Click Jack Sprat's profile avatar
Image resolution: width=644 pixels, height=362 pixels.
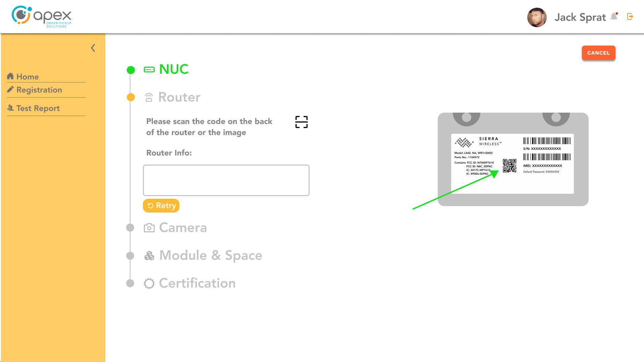[x=537, y=17]
